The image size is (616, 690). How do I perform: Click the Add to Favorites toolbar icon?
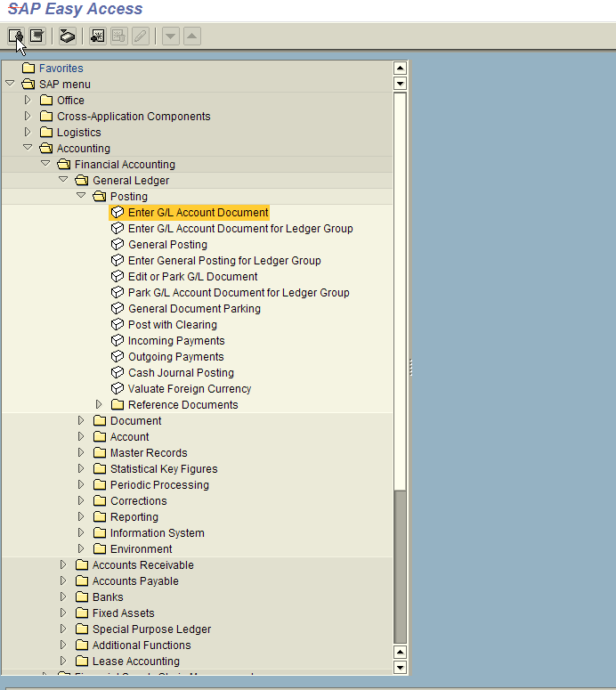pos(97,36)
